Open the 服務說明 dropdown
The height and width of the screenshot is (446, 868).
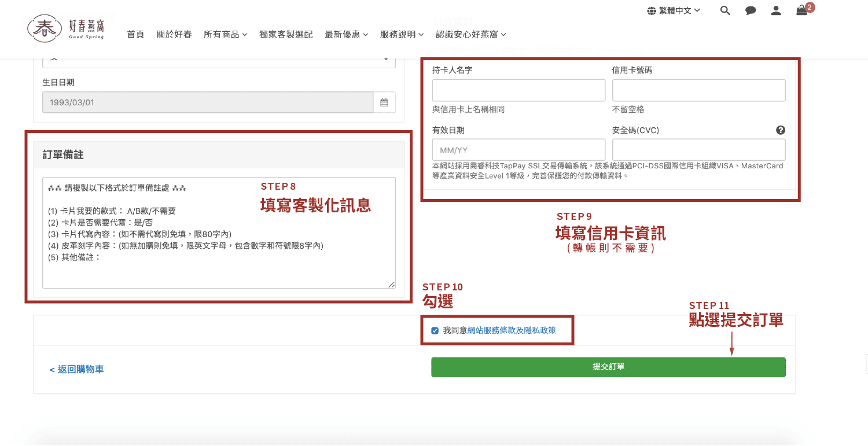(x=402, y=34)
